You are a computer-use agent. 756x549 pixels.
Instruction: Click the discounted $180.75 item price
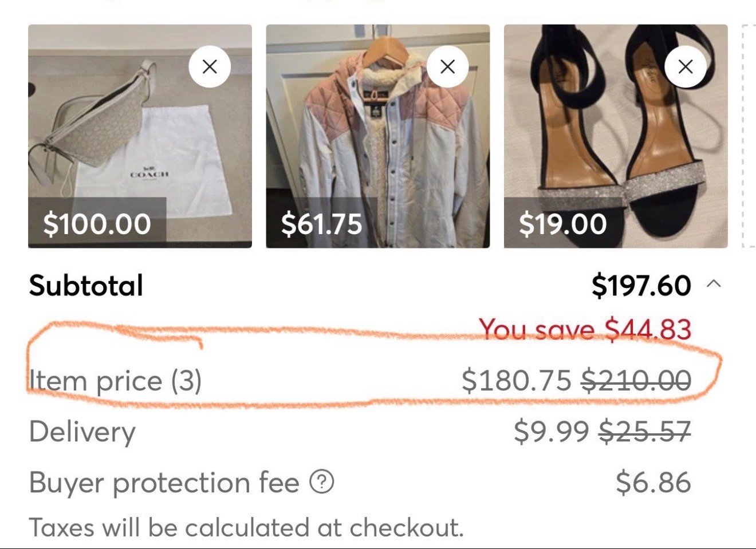516,381
